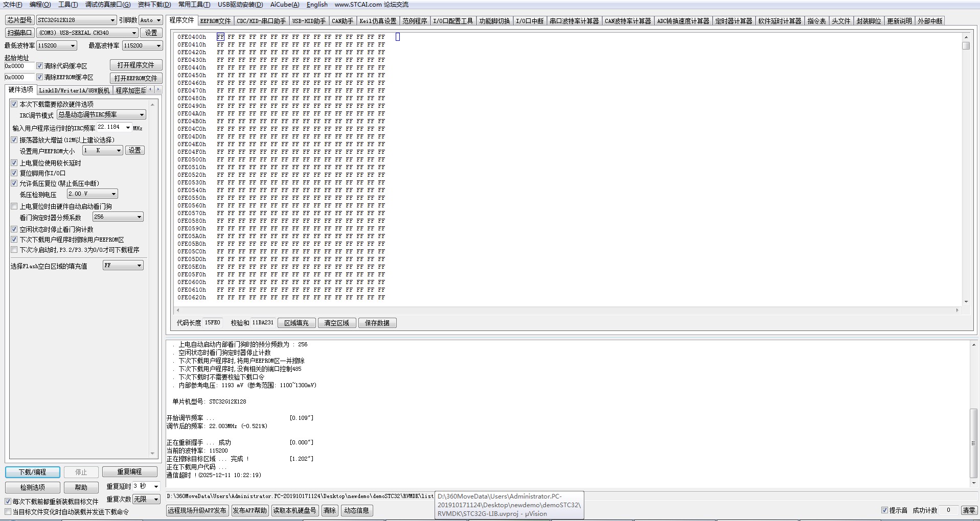Toggle 每次下载前都重新装载目标文件 checkbox
Image resolution: width=980 pixels, height=521 pixels.
(x=8, y=502)
